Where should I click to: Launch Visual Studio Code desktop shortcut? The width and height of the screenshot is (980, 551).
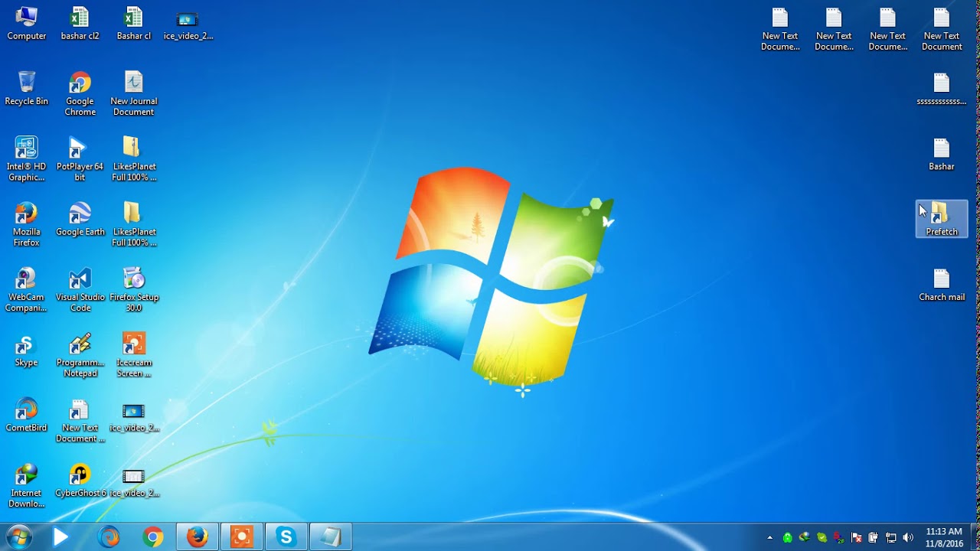[80, 289]
